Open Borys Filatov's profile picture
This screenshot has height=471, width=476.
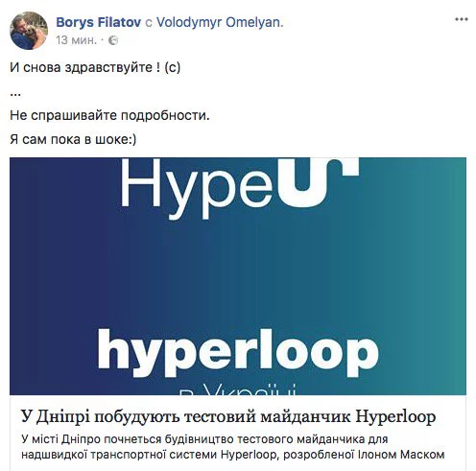pyautogui.click(x=29, y=31)
